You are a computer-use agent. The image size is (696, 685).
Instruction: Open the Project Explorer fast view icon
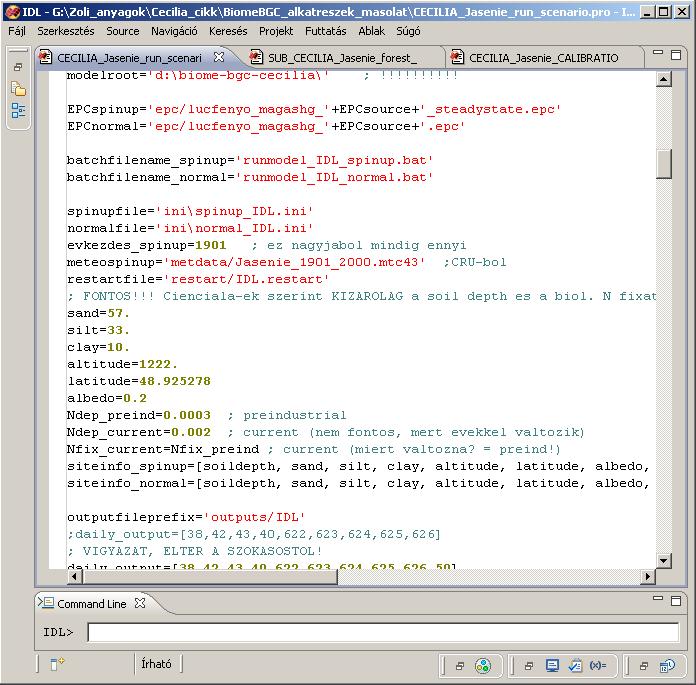tap(18, 89)
